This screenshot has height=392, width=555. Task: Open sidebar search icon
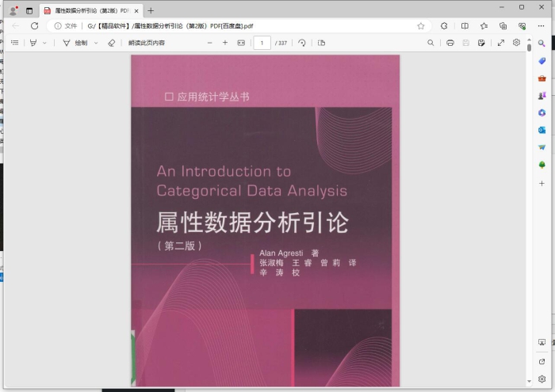coord(542,43)
